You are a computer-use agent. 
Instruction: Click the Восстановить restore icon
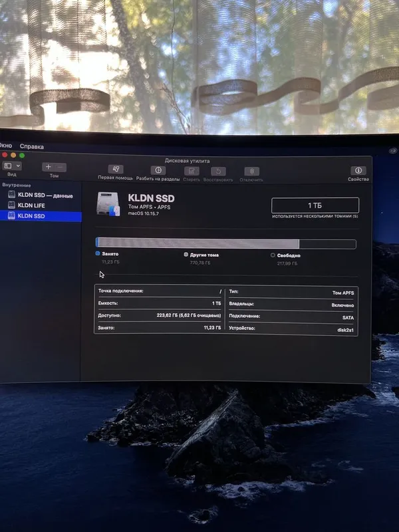tap(218, 171)
